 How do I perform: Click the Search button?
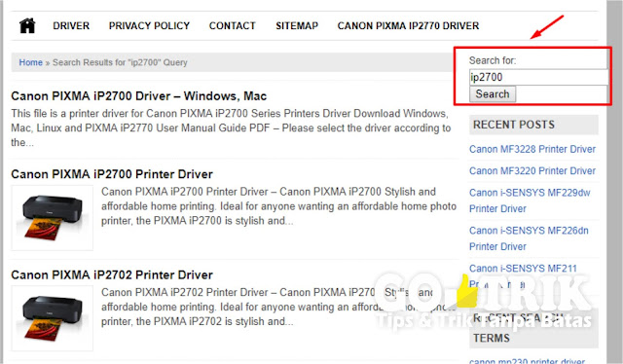[493, 94]
